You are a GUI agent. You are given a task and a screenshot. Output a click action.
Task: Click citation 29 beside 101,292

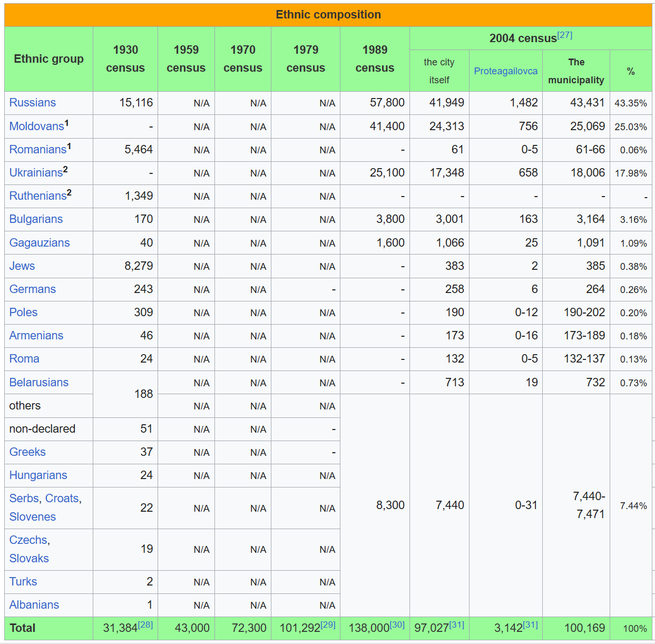[x=328, y=625]
